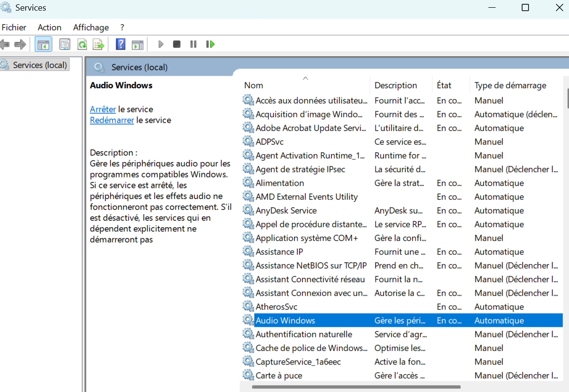Click the horizontal scrollbar under the services list

coord(356,387)
